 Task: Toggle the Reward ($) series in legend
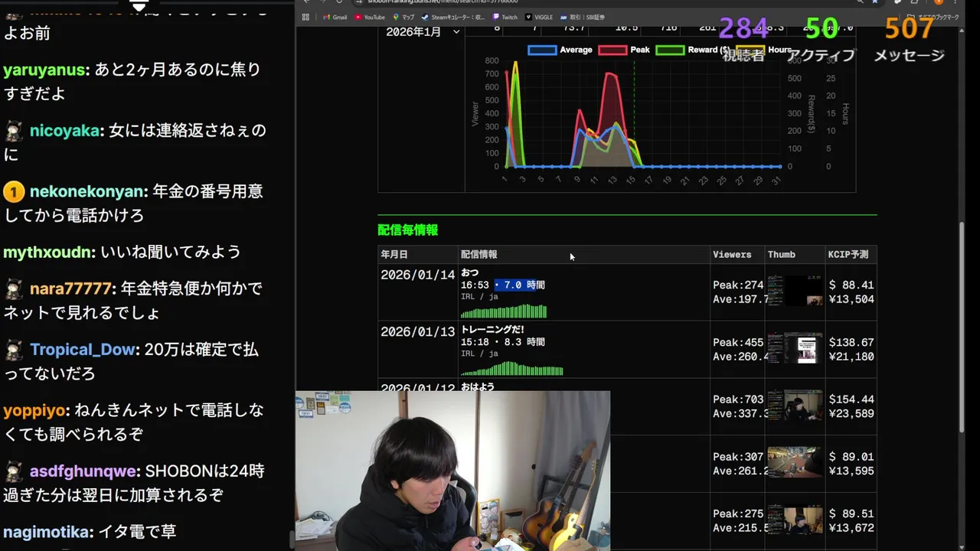point(692,50)
